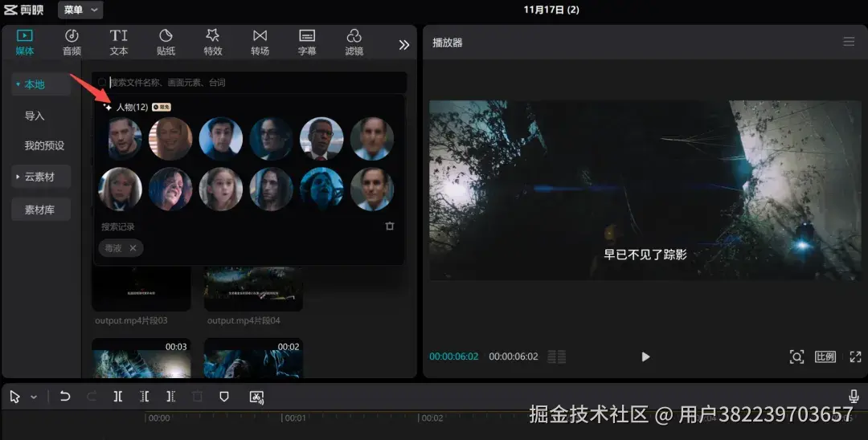Open the 菜单 dropdown menu

80,10
